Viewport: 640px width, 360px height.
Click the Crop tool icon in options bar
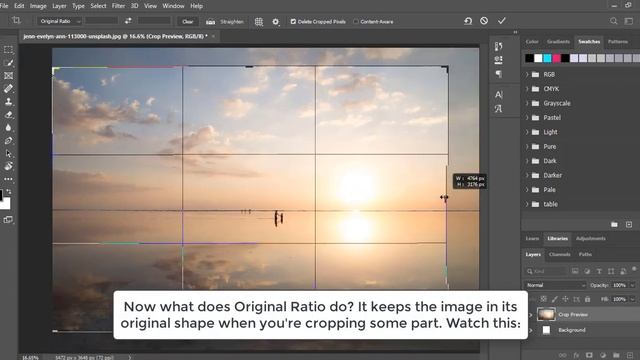tap(16, 20)
